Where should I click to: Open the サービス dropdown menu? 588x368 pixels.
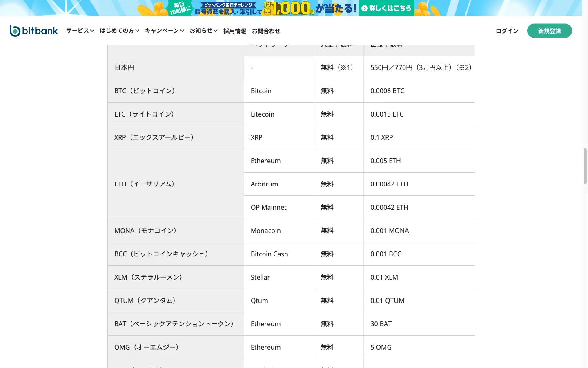(x=80, y=31)
